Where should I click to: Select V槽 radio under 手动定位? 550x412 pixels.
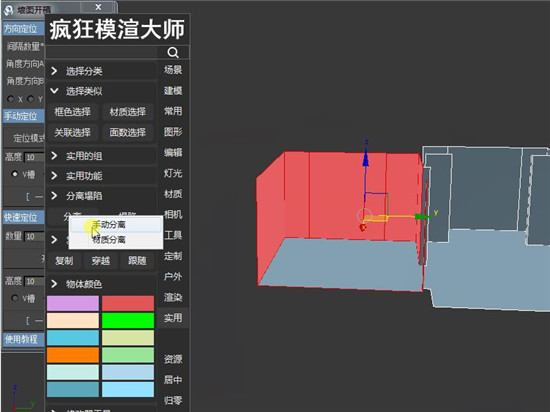[x=15, y=174]
